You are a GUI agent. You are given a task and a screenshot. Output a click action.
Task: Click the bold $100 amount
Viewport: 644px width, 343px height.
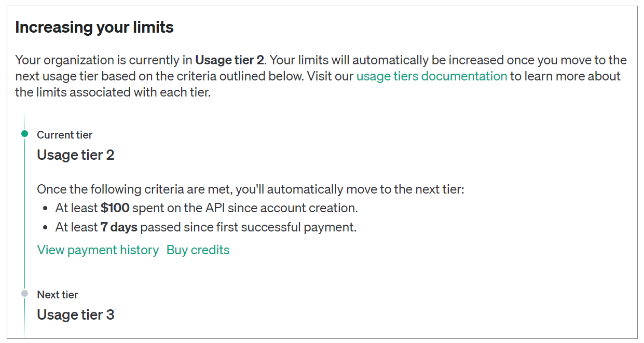point(115,208)
